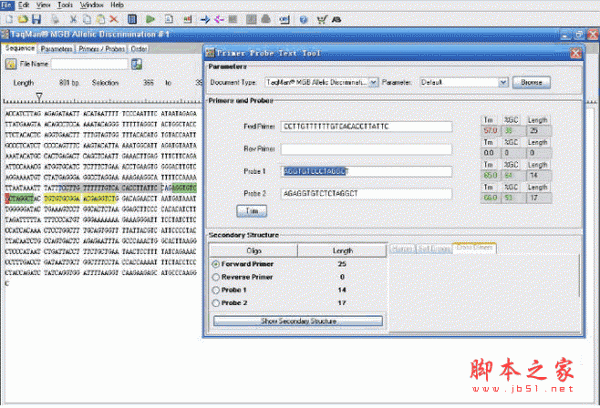600x408 pixels.
Task: Click the Show Secondary Structure button
Action: (x=298, y=321)
